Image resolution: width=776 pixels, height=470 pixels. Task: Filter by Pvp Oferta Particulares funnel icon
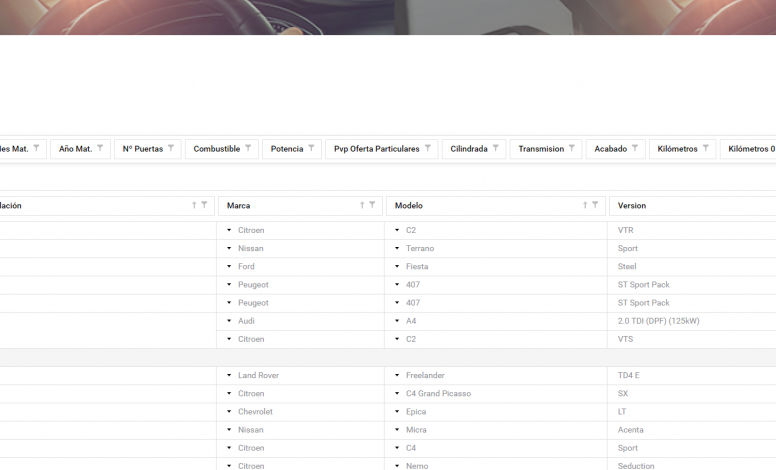pyautogui.click(x=428, y=148)
